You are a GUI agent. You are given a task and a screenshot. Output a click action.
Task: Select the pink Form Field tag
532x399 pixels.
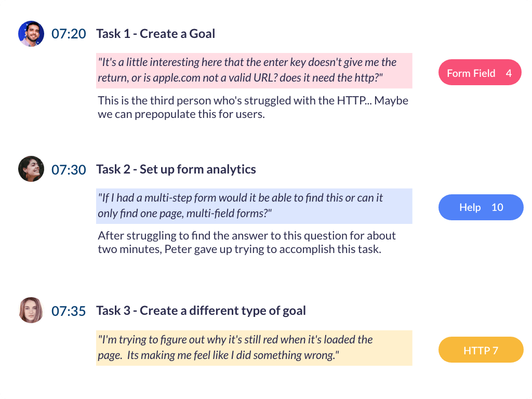471,73
